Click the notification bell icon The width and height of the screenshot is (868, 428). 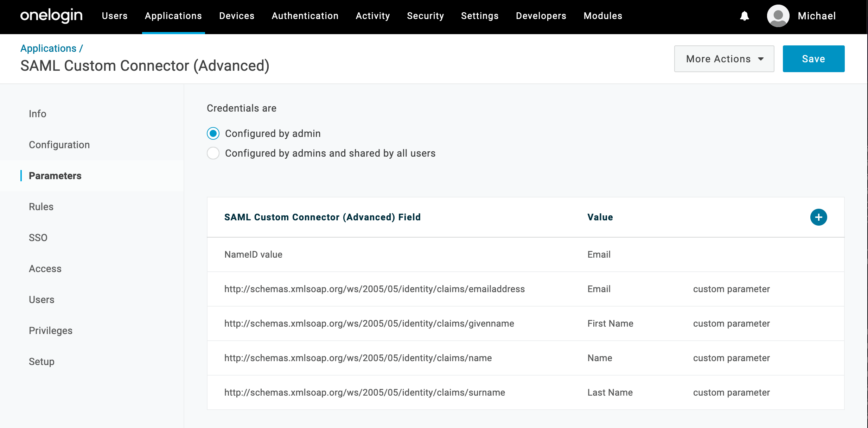point(744,16)
